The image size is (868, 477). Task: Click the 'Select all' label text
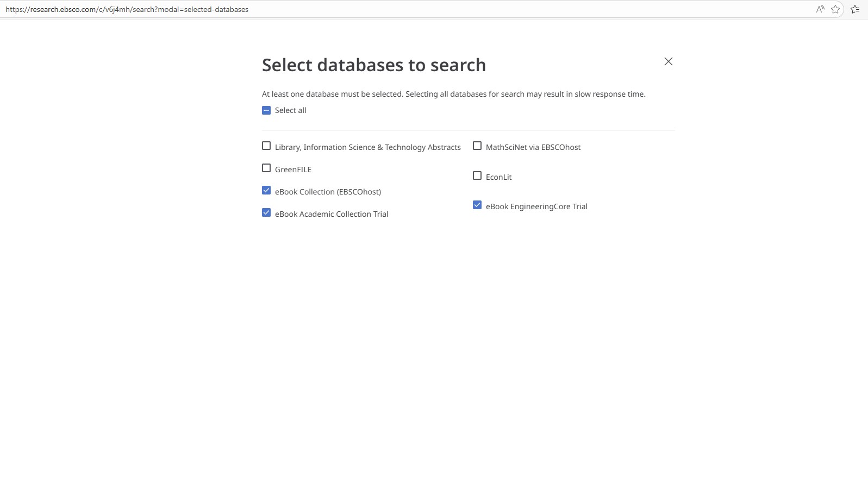point(290,110)
